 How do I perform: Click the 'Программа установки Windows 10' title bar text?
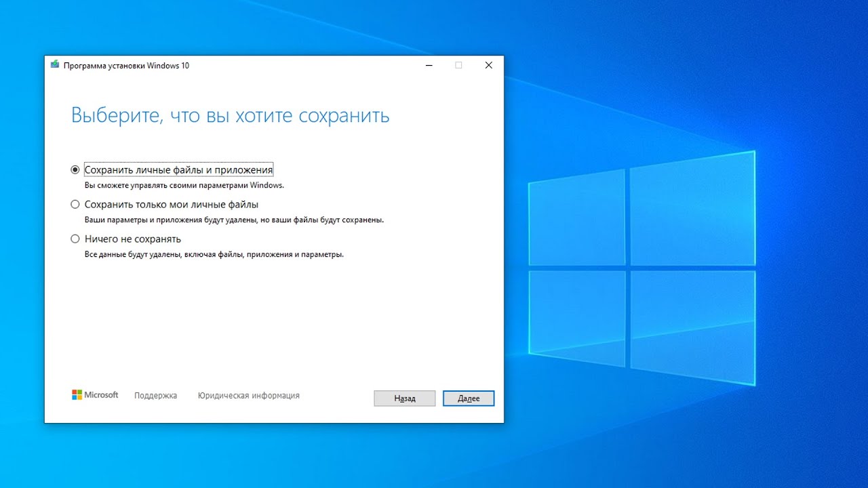(126, 66)
